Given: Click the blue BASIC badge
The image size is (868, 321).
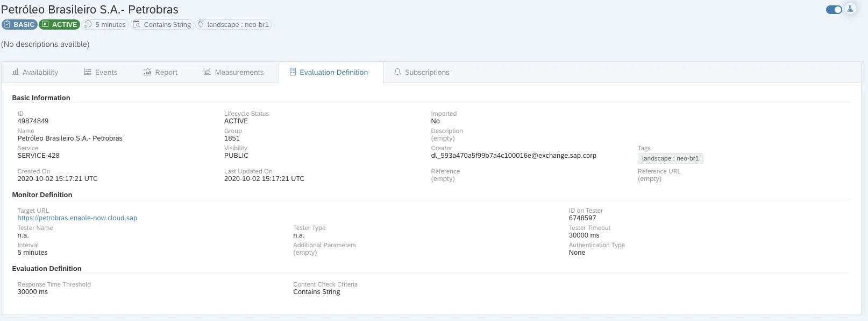Looking at the screenshot, I should point(19,24).
